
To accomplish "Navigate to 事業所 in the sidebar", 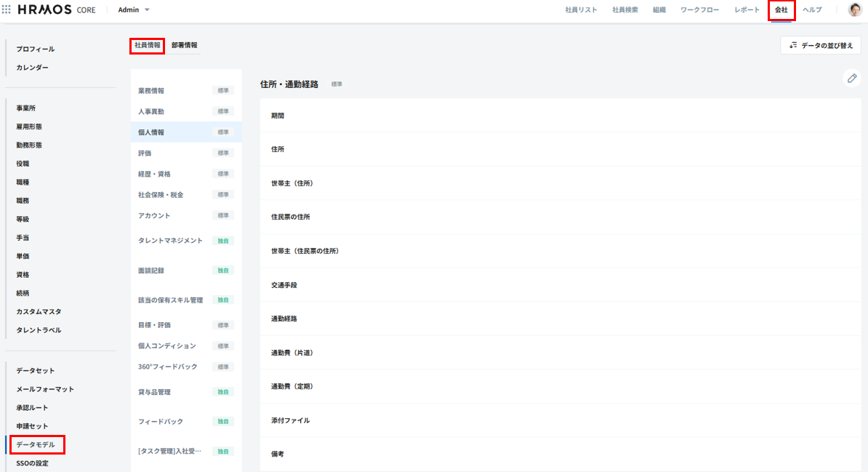I will (26, 108).
